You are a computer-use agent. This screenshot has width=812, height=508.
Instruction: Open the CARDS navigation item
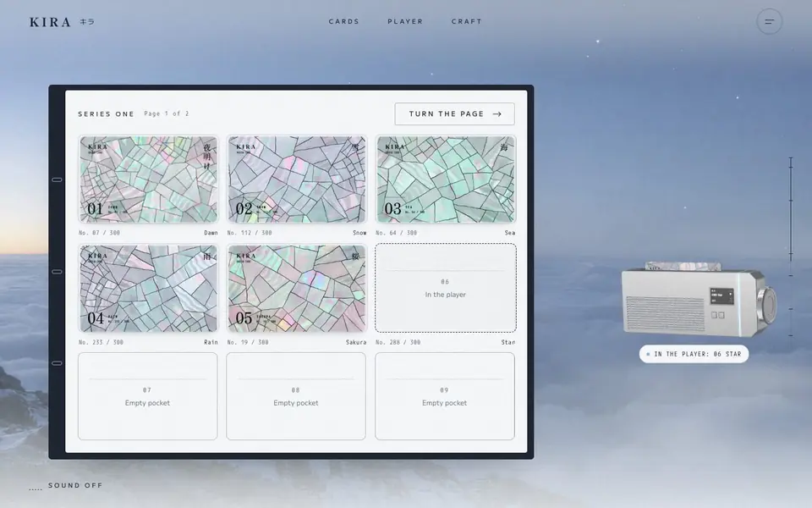click(344, 21)
